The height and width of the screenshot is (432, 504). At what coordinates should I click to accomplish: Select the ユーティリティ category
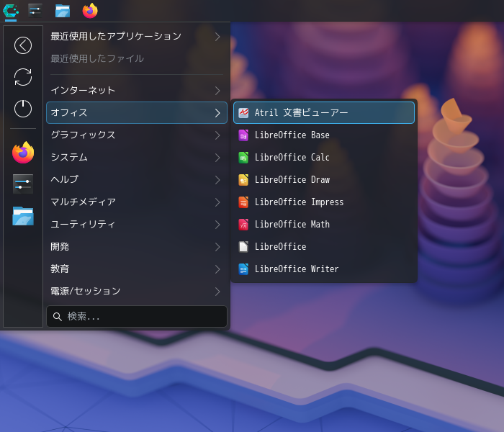[137, 225]
